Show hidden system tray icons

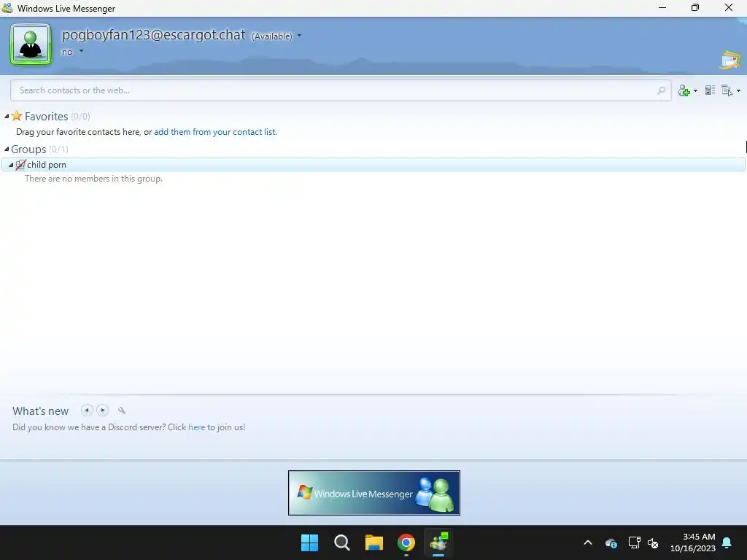588,542
